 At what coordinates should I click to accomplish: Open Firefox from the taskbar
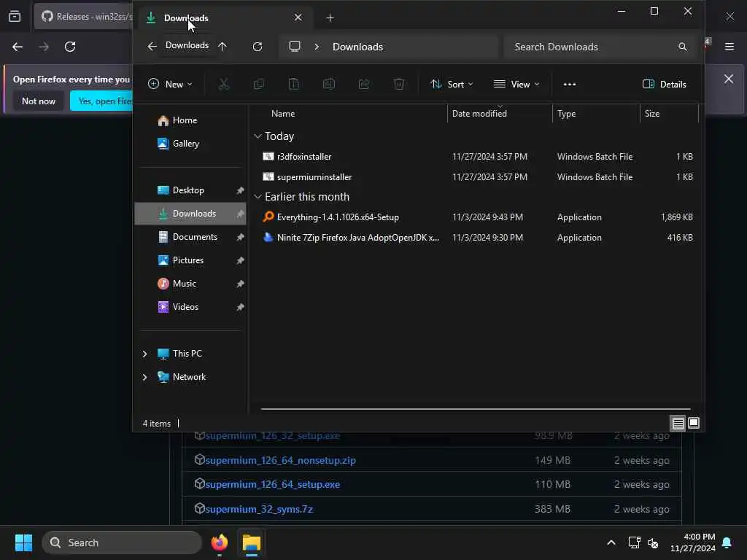(x=219, y=542)
